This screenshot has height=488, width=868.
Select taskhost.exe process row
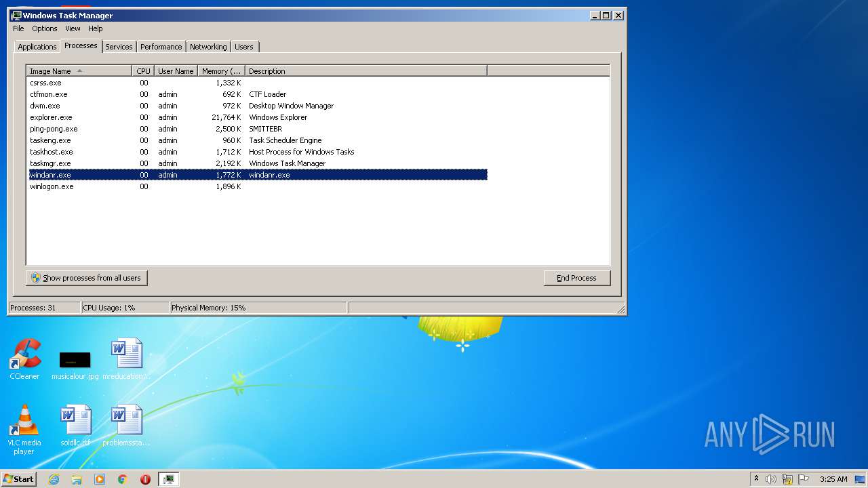coord(257,152)
